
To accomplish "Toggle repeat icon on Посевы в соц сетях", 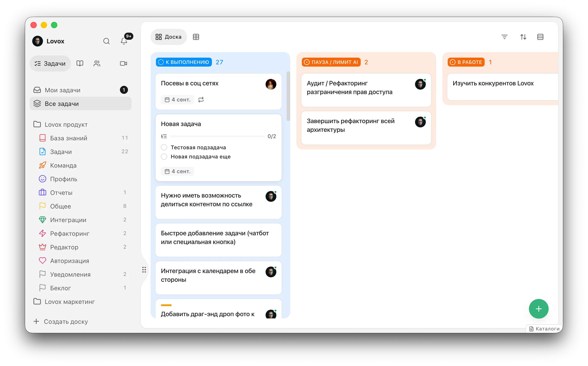I will [201, 100].
